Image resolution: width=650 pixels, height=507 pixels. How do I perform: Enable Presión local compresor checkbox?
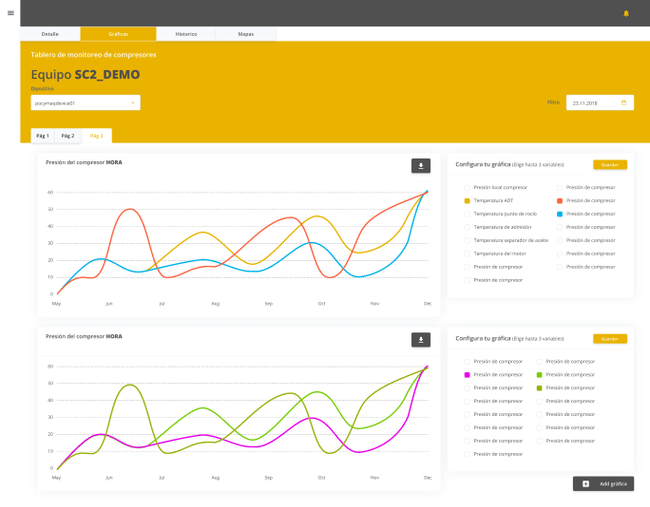[x=467, y=187]
